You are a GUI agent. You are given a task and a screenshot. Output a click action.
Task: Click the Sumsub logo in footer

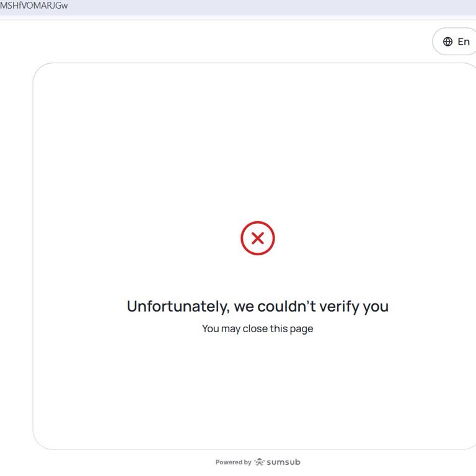[x=278, y=462]
